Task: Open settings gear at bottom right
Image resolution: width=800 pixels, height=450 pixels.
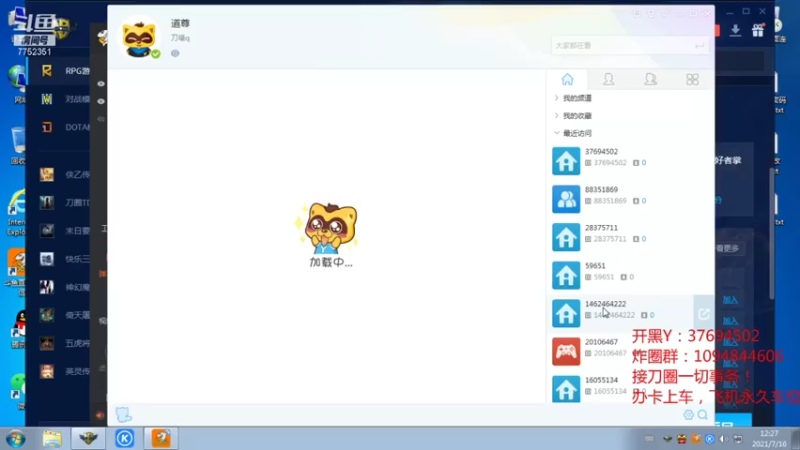Action: 688,415
